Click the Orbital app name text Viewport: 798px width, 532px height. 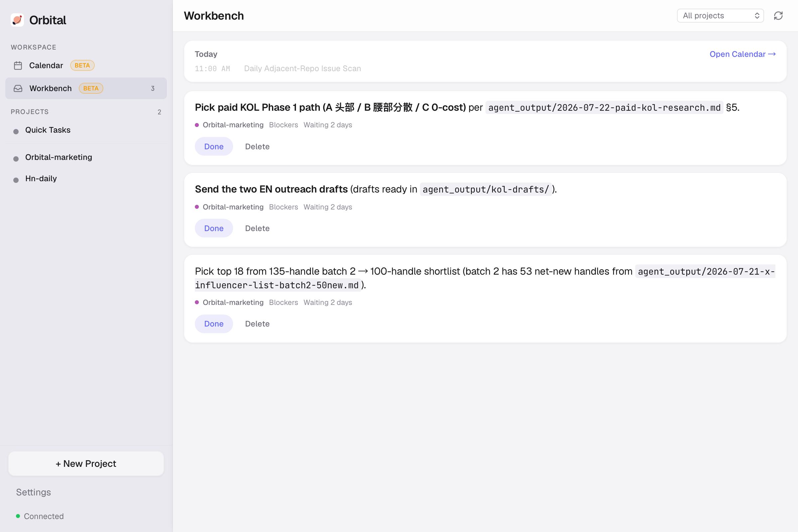(x=48, y=20)
